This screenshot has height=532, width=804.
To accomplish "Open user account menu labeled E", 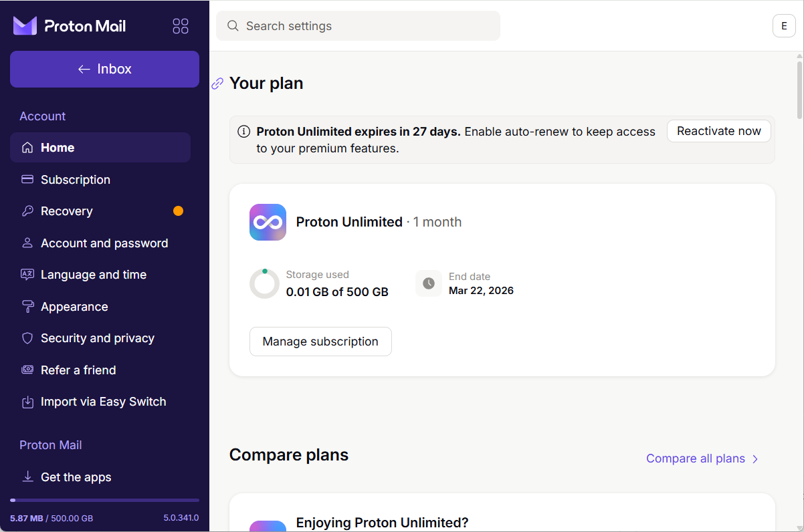I will (x=784, y=26).
